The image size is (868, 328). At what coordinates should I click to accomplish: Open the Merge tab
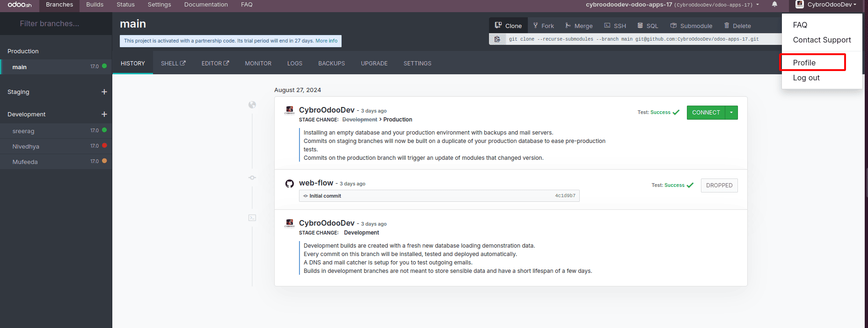(579, 26)
